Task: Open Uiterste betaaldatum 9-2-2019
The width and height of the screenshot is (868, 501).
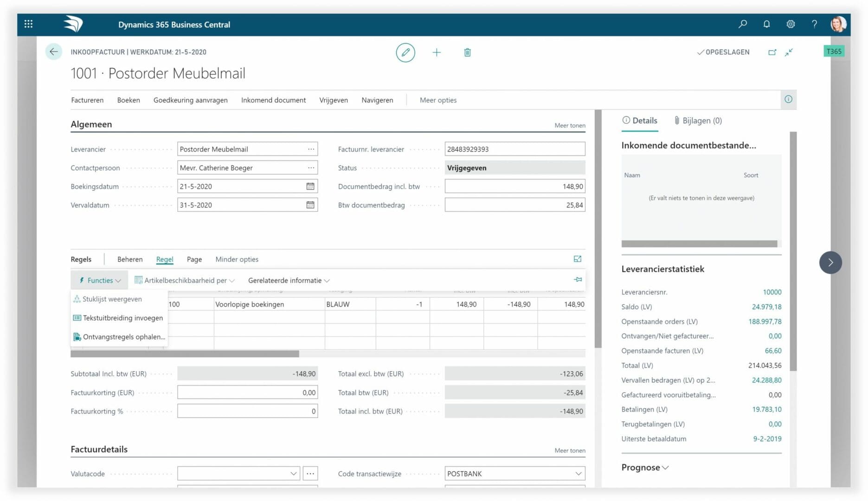Action: click(767, 438)
